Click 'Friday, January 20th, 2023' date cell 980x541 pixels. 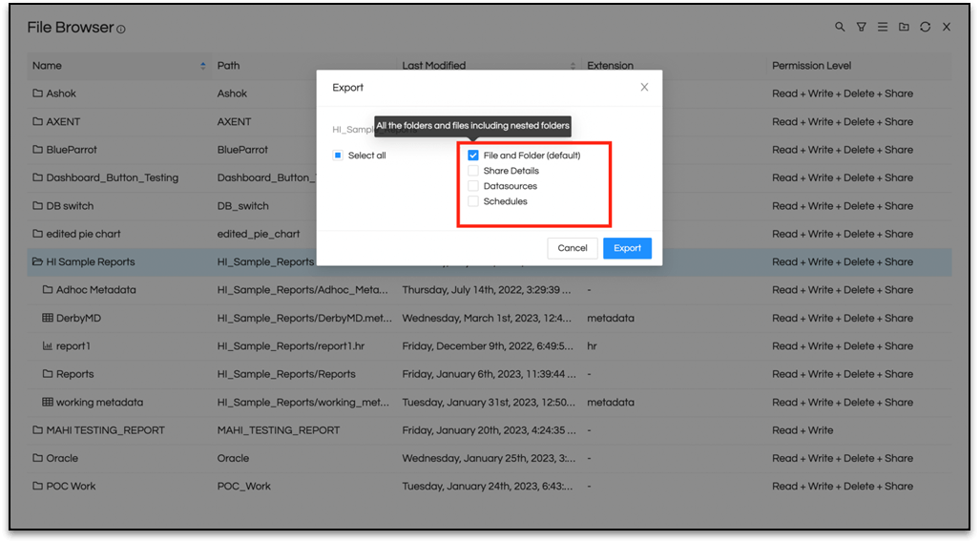pyautogui.click(x=488, y=429)
